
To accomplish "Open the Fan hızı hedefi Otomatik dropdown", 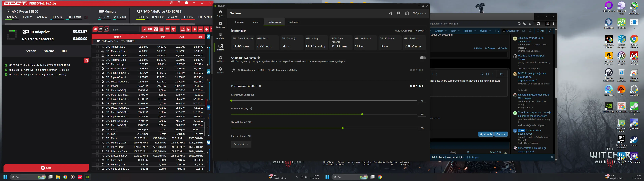I will pos(241,144).
